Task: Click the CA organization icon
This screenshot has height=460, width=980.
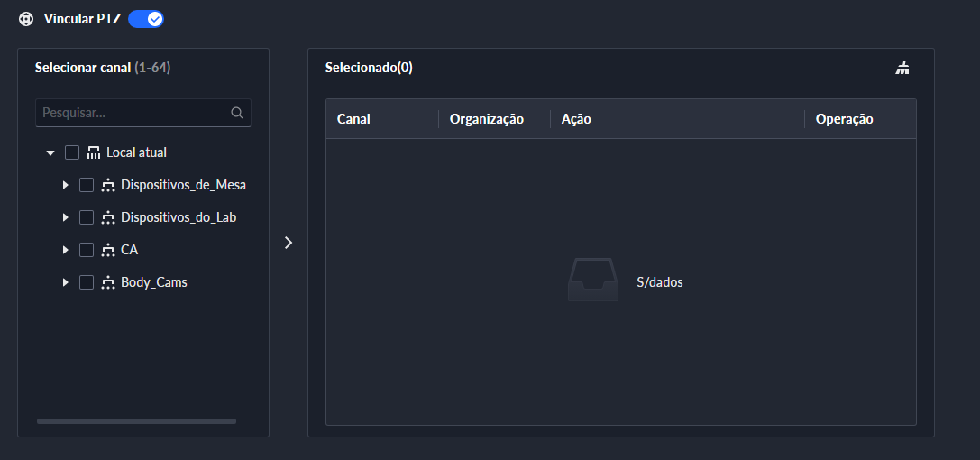Action: [108, 250]
